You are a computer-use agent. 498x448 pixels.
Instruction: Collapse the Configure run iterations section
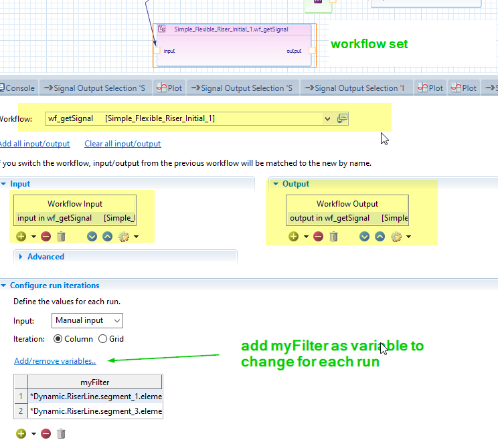click(5, 286)
